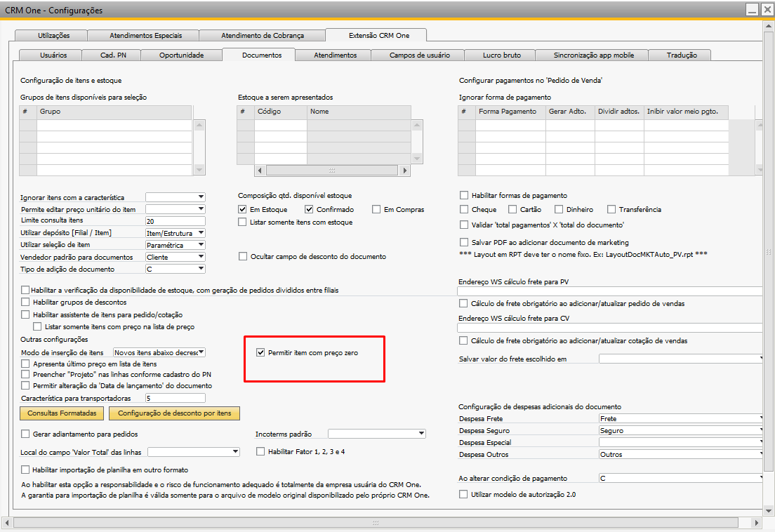This screenshot has width=775, height=532.
Task: Click the window's vertical scroll-down arrow
Action: (769, 510)
